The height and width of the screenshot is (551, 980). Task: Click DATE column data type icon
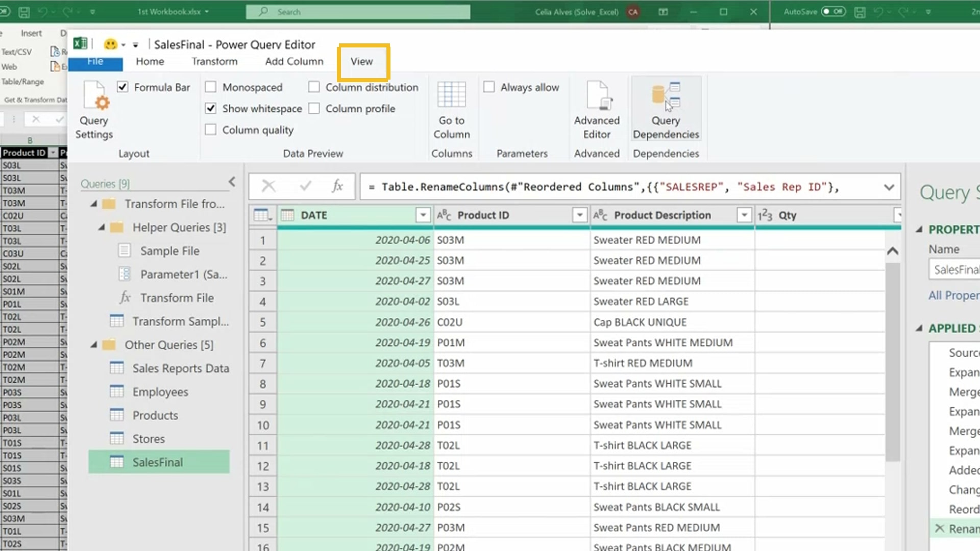[x=287, y=215]
